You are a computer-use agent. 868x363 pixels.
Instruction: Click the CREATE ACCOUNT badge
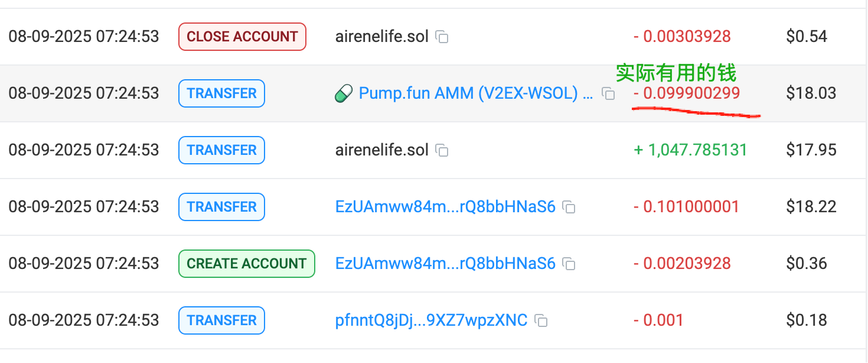click(x=247, y=264)
